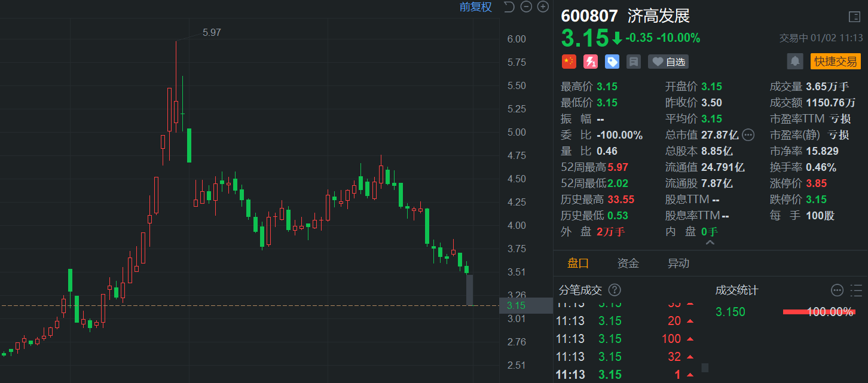Image resolution: width=868 pixels, height=383 pixels.
Task: Click the red 100.00% volume bar
Action: (x=819, y=311)
